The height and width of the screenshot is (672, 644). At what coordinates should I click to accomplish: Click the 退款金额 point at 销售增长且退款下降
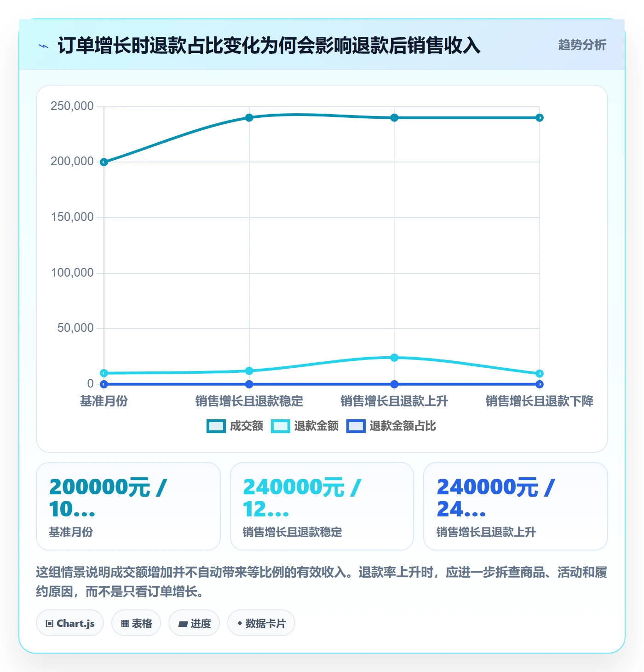540,373
